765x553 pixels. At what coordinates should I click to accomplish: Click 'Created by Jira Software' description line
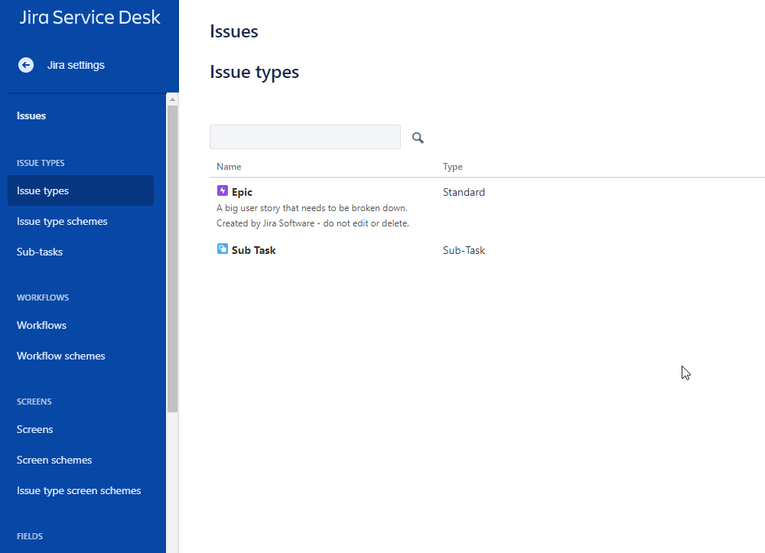pos(313,223)
